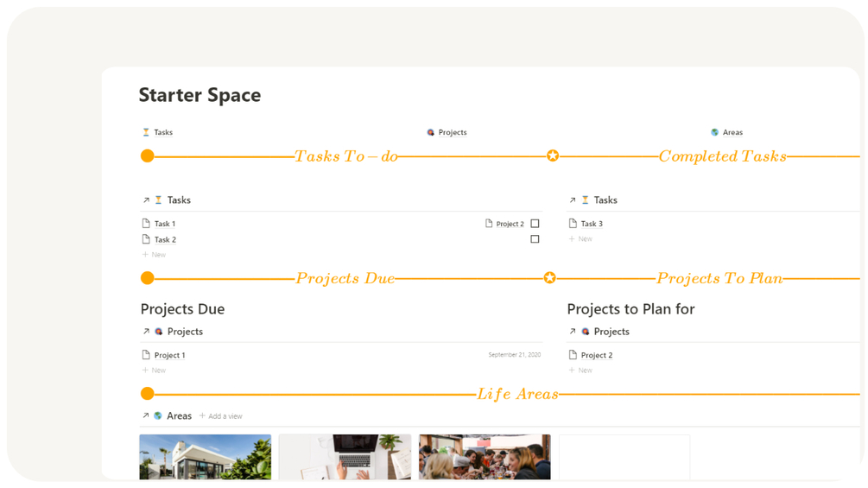Screen dimensions: 868x488
Task: Open the Areas page link under the title
Action: click(x=732, y=132)
